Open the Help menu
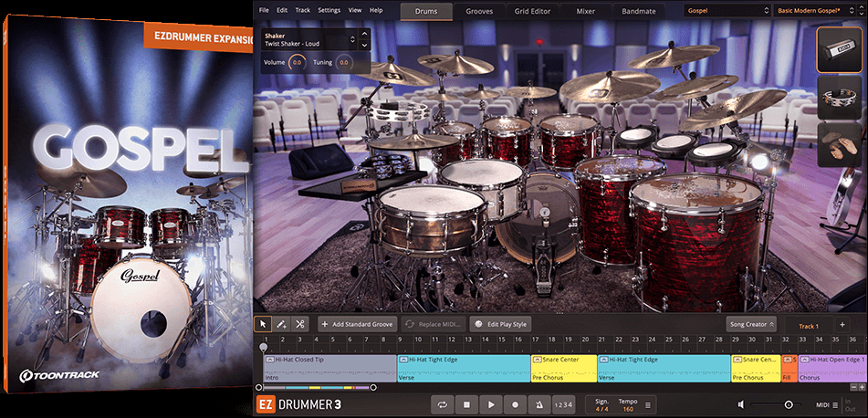The width and height of the screenshot is (868, 418). [x=376, y=11]
